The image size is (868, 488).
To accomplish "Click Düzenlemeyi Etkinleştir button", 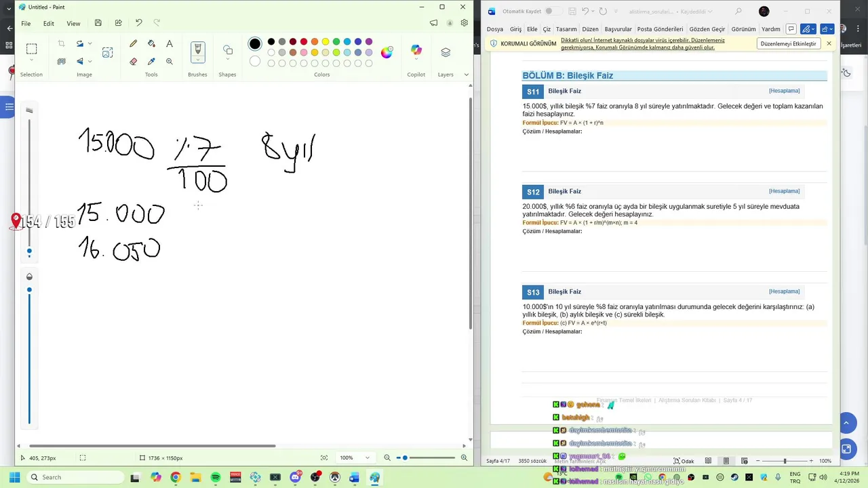I will pos(788,43).
